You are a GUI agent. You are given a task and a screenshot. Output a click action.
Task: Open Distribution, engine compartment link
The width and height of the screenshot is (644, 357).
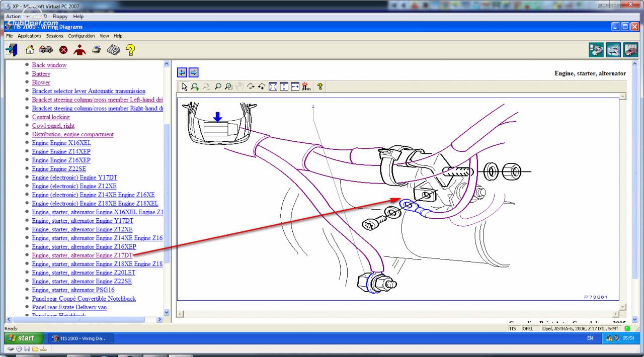73,134
